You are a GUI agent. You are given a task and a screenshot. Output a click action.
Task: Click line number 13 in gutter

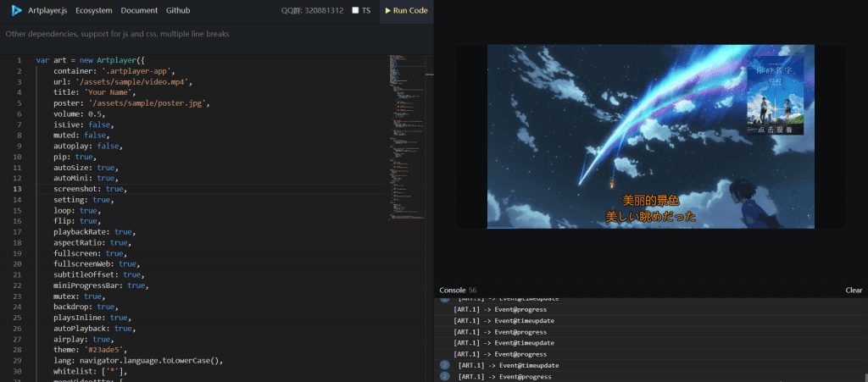pos(18,189)
